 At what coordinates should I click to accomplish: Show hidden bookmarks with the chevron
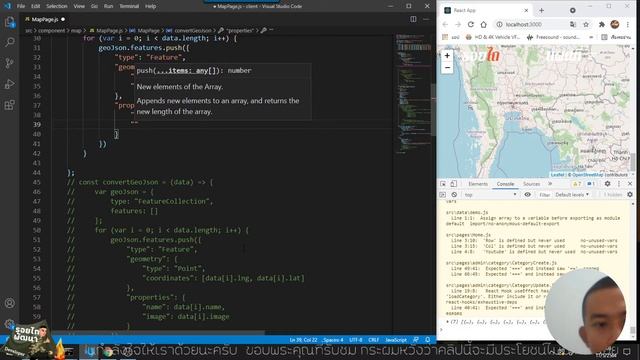coord(591,37)
